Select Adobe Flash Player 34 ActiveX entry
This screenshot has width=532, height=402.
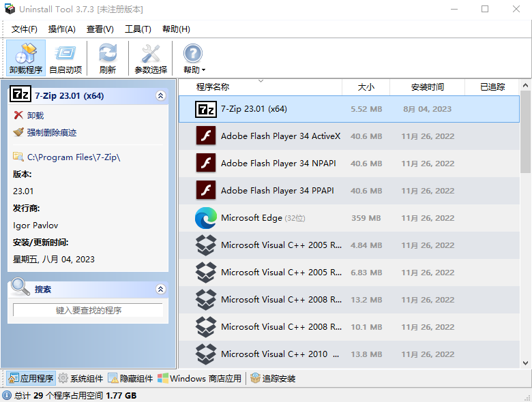[280, 136]
